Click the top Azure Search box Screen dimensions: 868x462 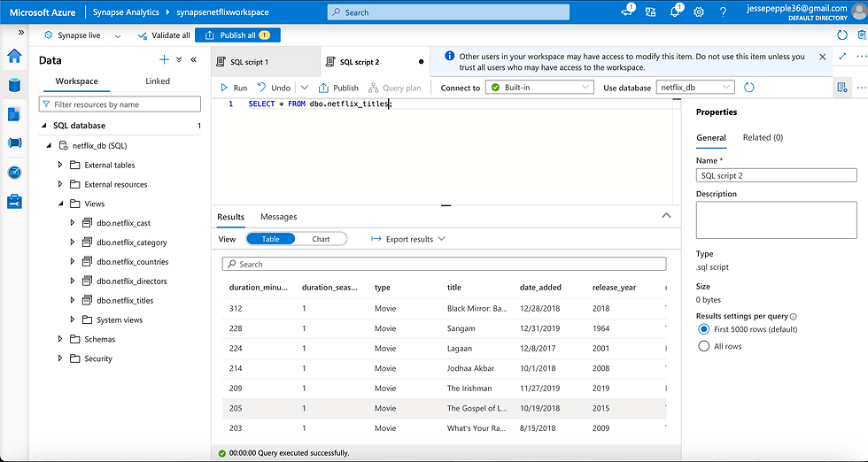[x=448, y=12]
